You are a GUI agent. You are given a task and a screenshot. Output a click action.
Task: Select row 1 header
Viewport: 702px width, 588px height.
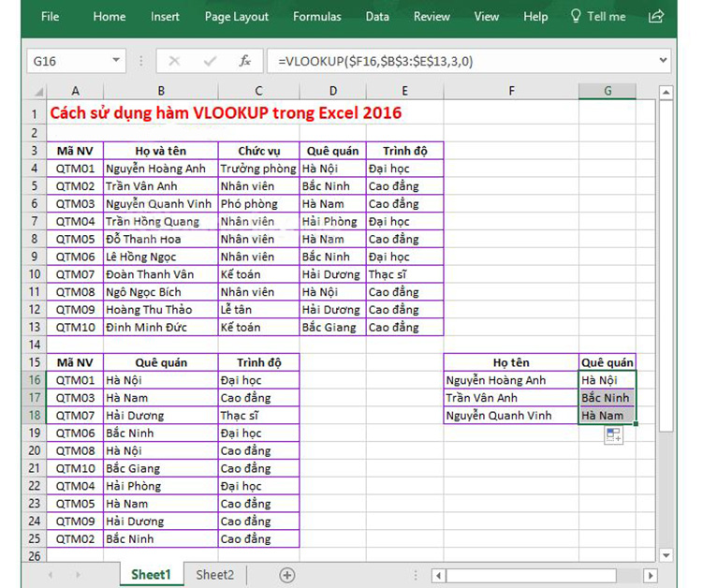[34, 113]
